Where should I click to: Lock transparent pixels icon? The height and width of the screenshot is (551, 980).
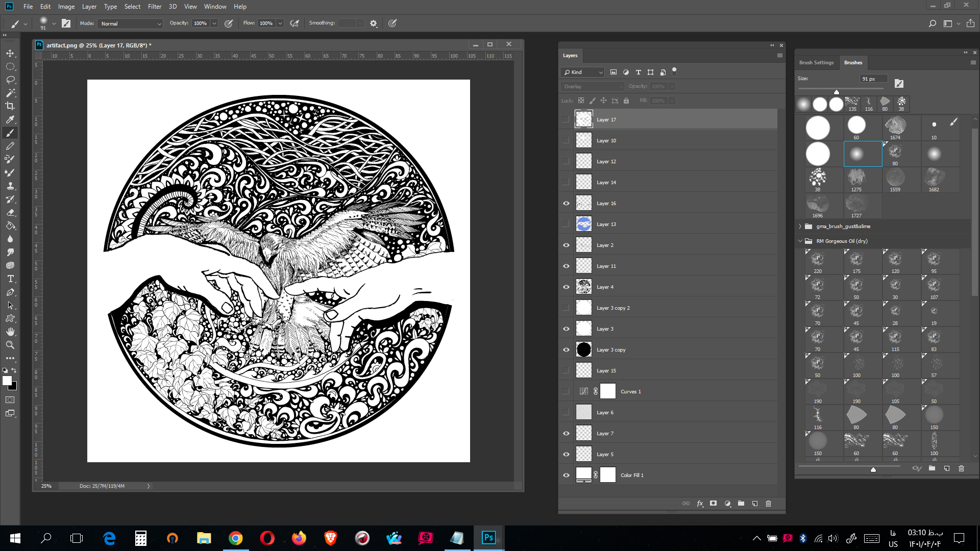pyautogui.click(x=581, y=101)
